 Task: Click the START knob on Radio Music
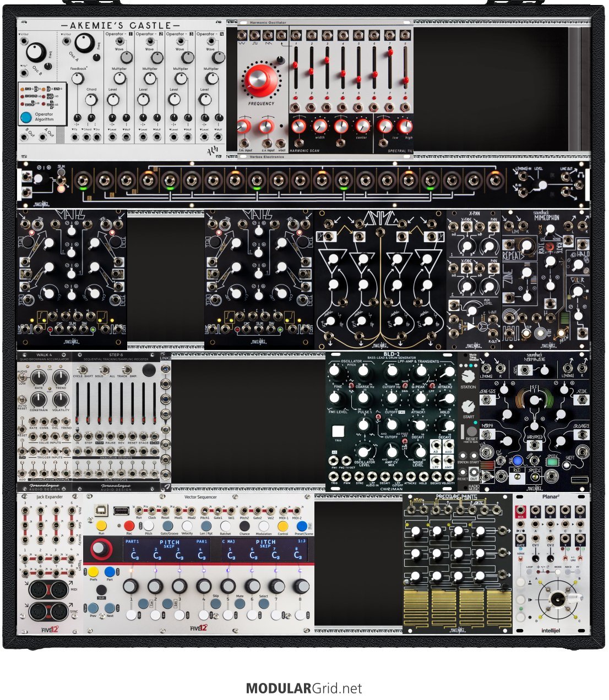[x=468, y=407]
